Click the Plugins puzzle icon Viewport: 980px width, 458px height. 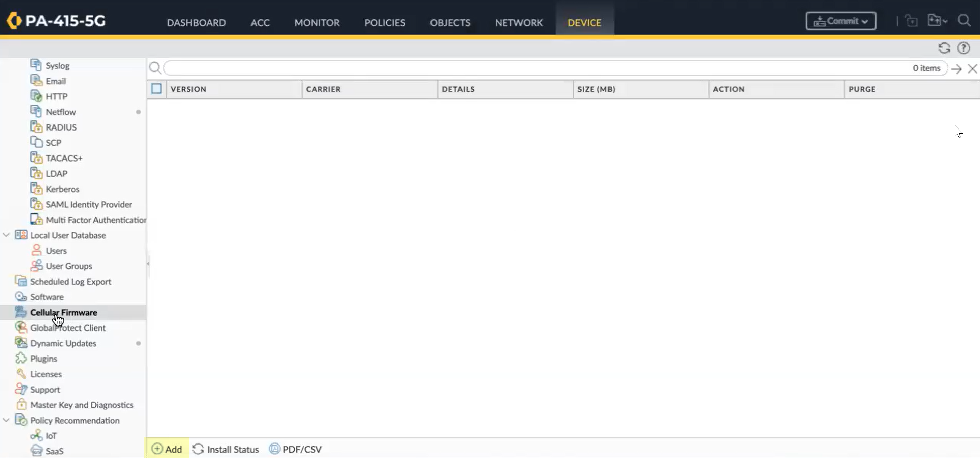(x=21, y=358)
